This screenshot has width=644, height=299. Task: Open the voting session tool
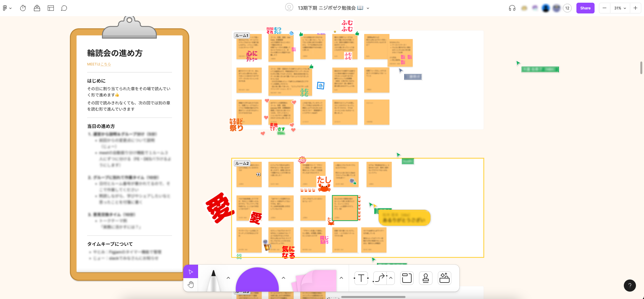[x=37, y=8]
